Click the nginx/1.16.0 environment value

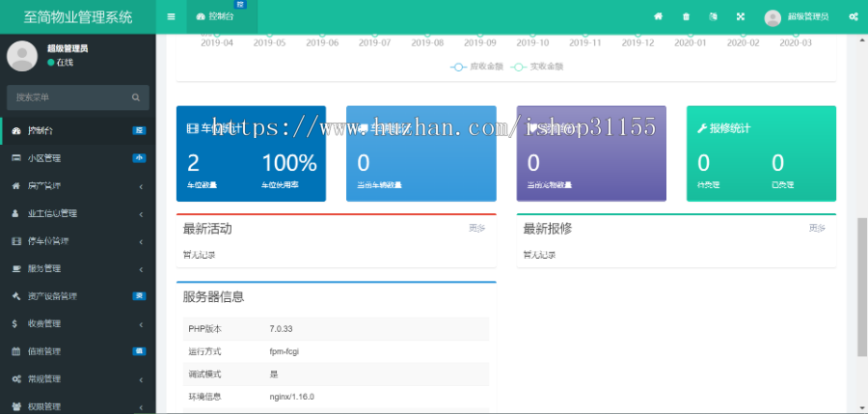[291, 397]
